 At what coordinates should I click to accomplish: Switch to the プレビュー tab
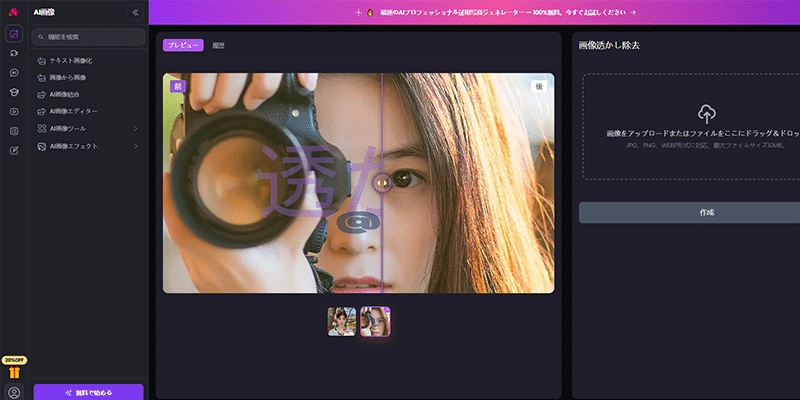tap(183, 45)
